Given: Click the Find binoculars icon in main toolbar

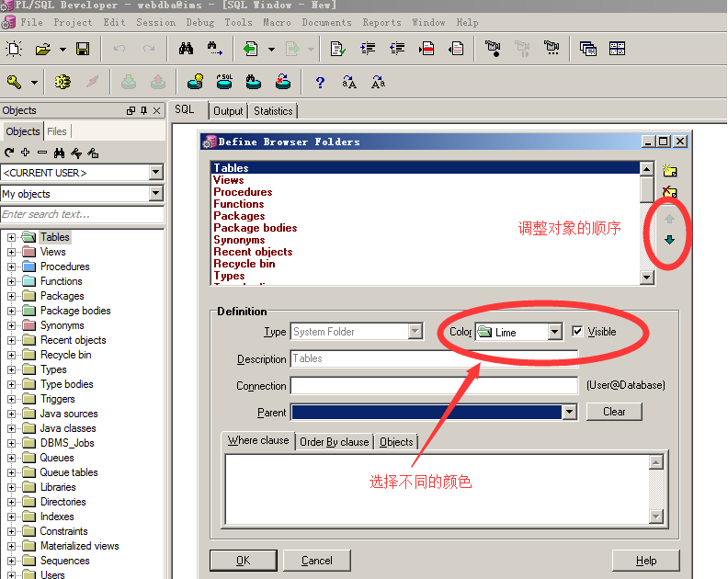Looking at the screenshot, I should click(187, 49).
